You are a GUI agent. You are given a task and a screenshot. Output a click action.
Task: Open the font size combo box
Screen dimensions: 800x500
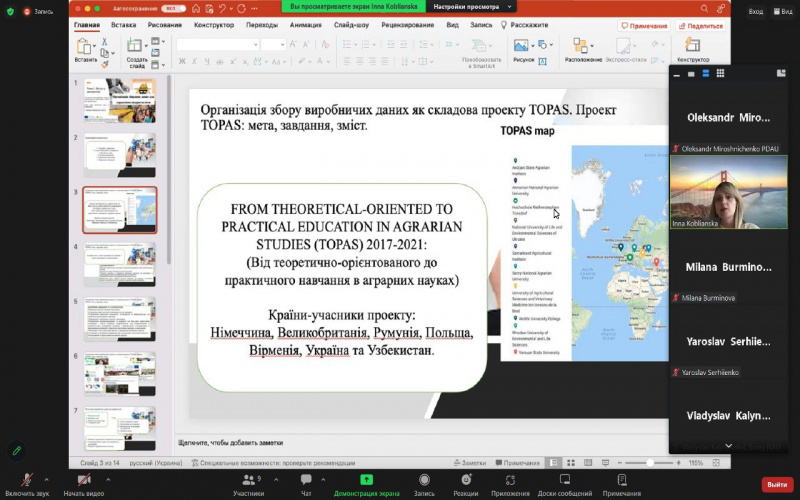tap(273, 45)
